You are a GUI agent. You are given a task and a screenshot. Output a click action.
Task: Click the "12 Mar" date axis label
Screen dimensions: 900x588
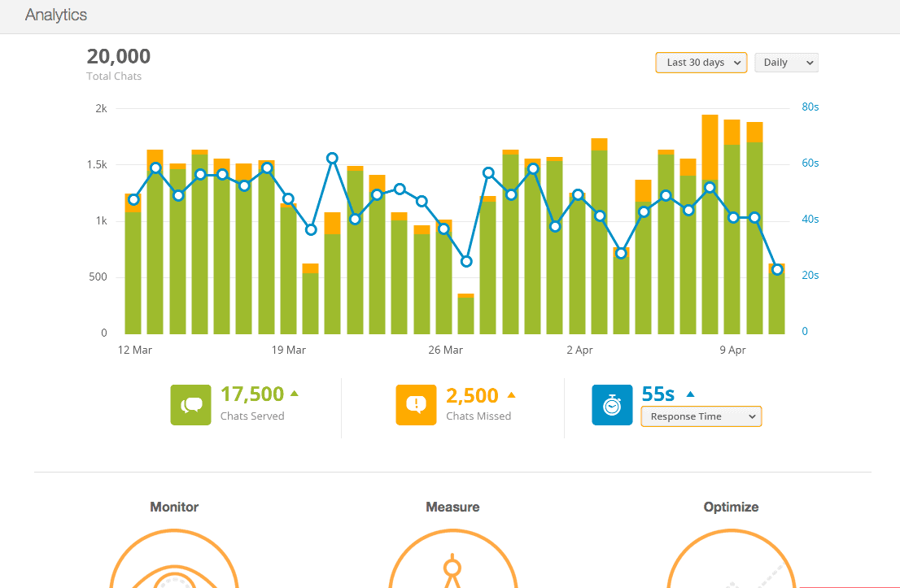(x=135, y=350)
